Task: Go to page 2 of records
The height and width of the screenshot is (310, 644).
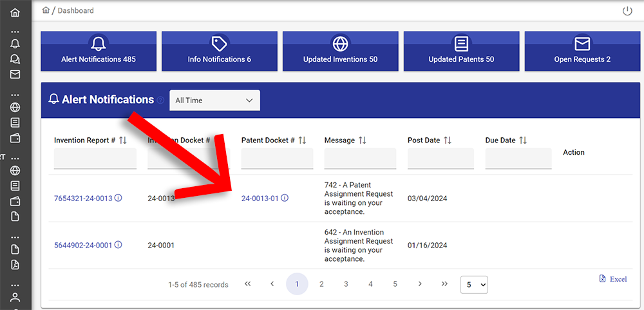Action: coord(321,284)
